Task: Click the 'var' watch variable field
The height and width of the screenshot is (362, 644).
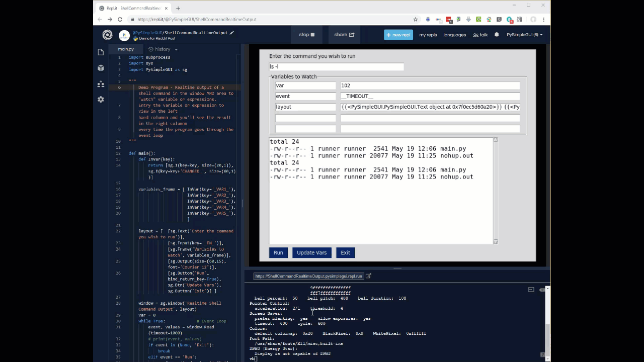Action: click(305, 85)
